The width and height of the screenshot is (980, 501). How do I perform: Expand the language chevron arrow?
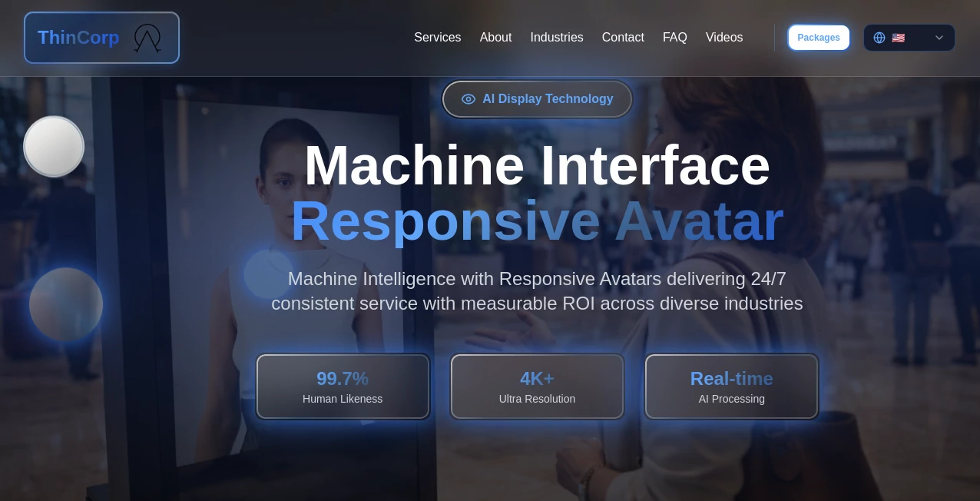(939, 38)
